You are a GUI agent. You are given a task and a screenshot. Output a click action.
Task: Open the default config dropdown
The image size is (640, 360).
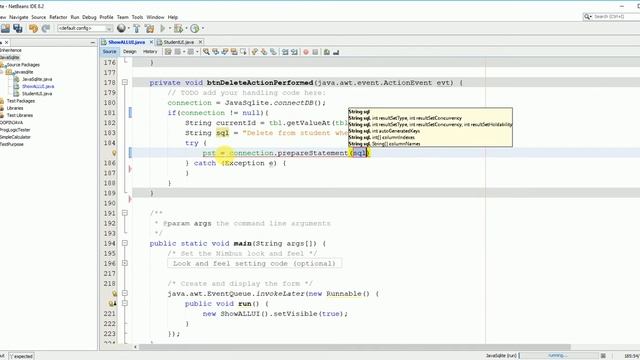pos(85,28)
